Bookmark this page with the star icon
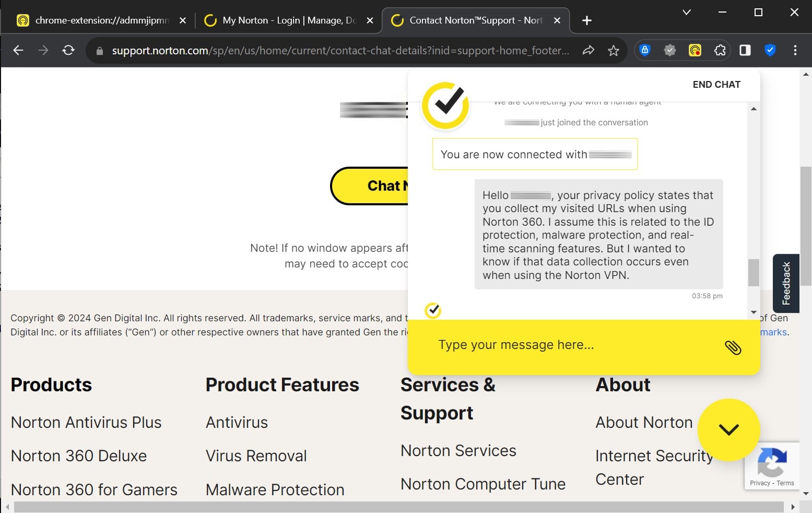Image resolution: width=812 pixels, height=513 pixels. [x=614, y=50]
